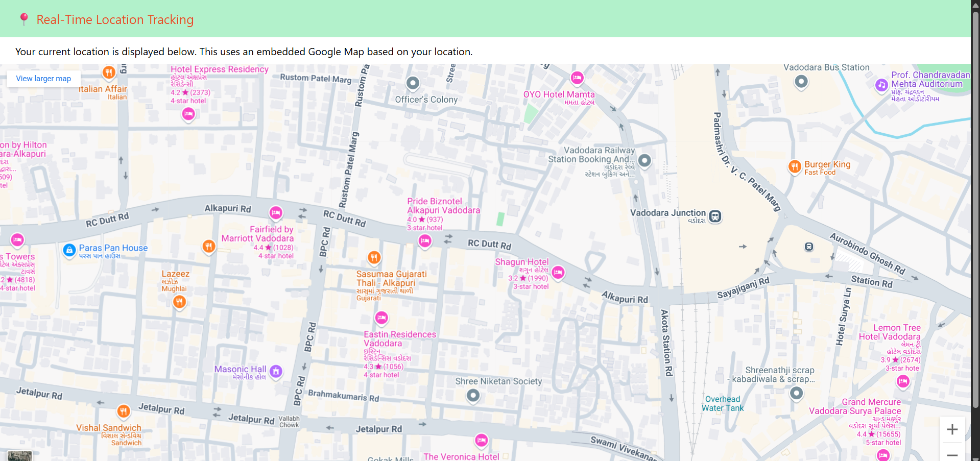Select the Burger King restaurant pin
The height and width of the screenshot is (461, 980).
[x=795, y=166]
